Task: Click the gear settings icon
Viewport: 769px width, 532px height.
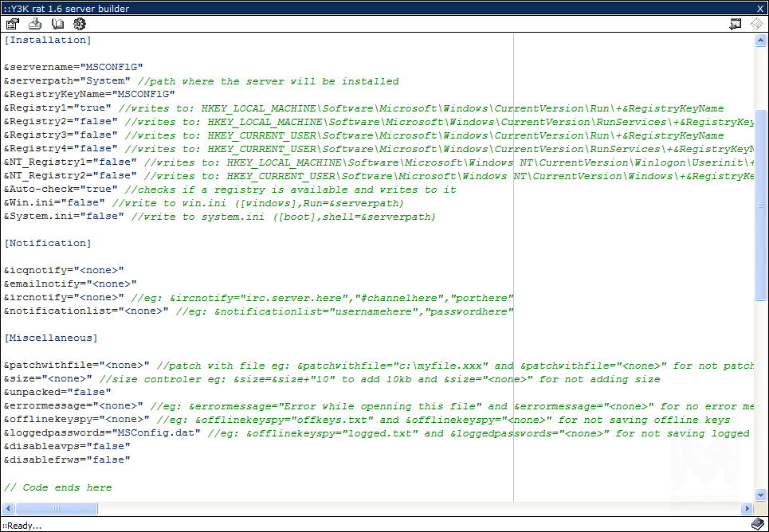Action: (x=80, y=24)
